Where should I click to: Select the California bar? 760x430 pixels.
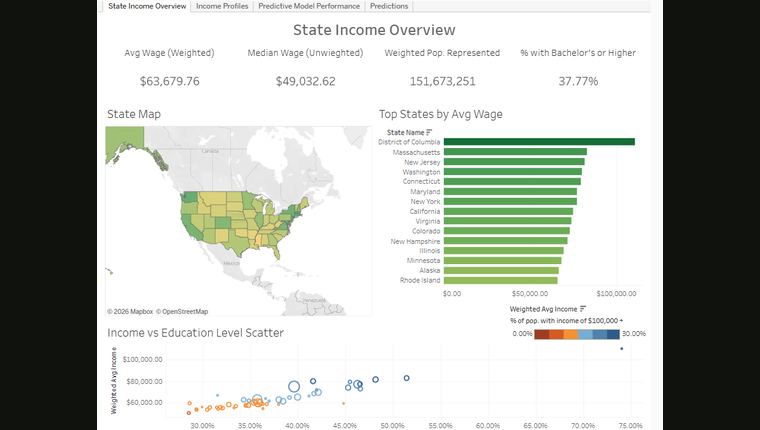[x=508, y=211]
